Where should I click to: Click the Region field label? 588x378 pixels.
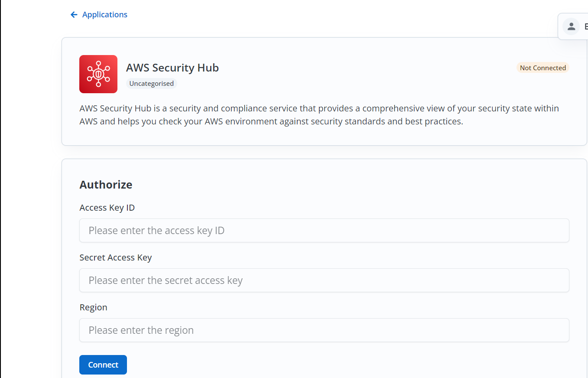[x=93, y=307]
